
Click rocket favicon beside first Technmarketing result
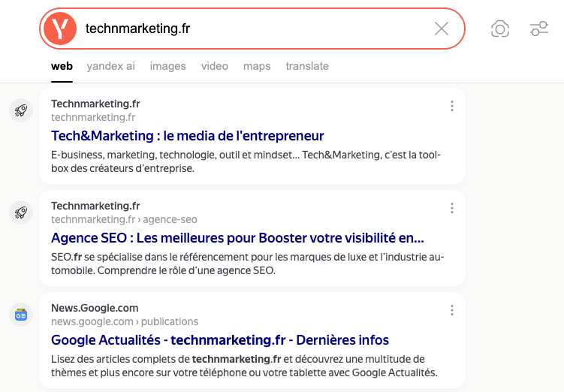point(21,110)
